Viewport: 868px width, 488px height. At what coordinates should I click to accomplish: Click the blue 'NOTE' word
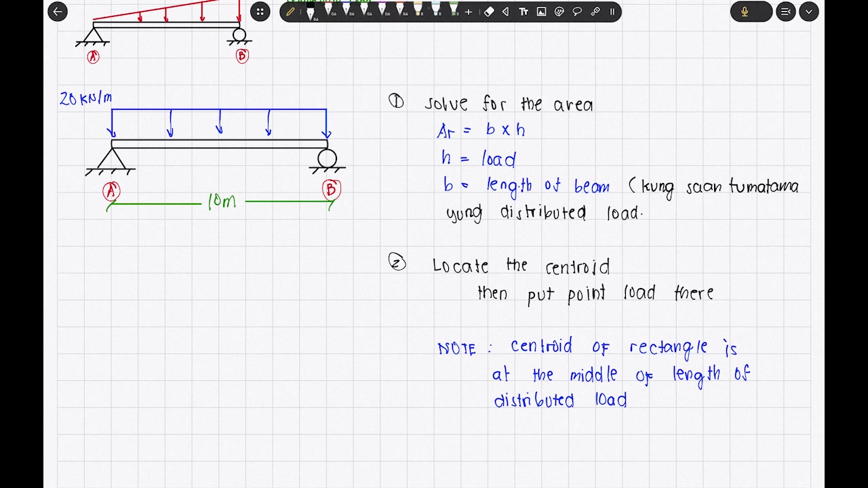click(457, 348)
